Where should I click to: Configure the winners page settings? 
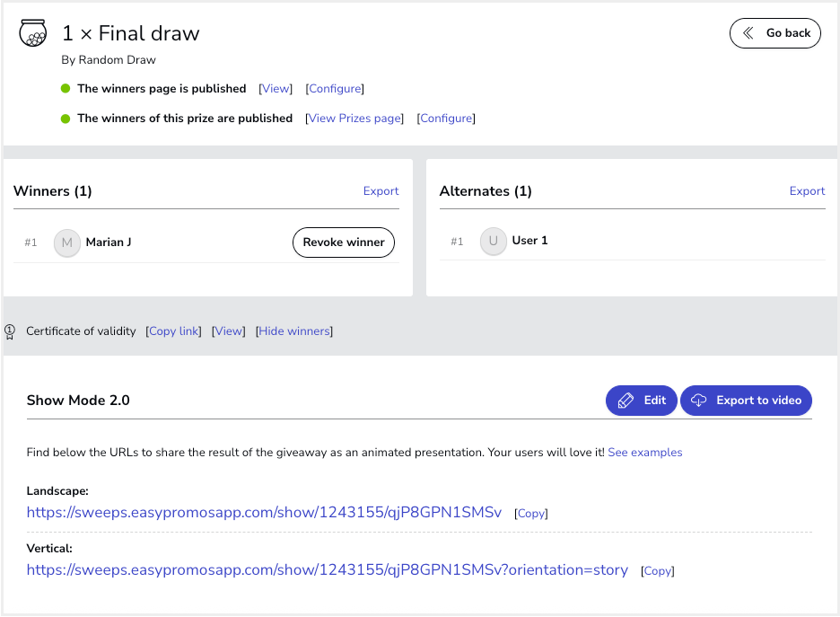335,88
